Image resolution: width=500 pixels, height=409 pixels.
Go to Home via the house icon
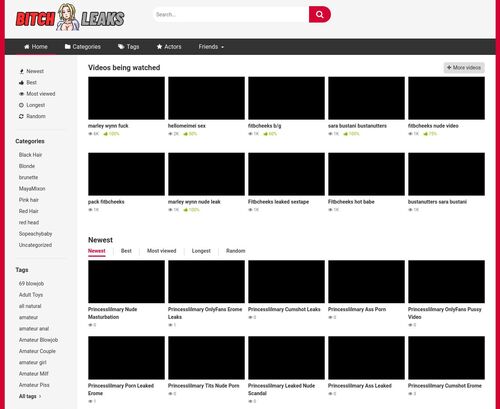pos(36,47)
